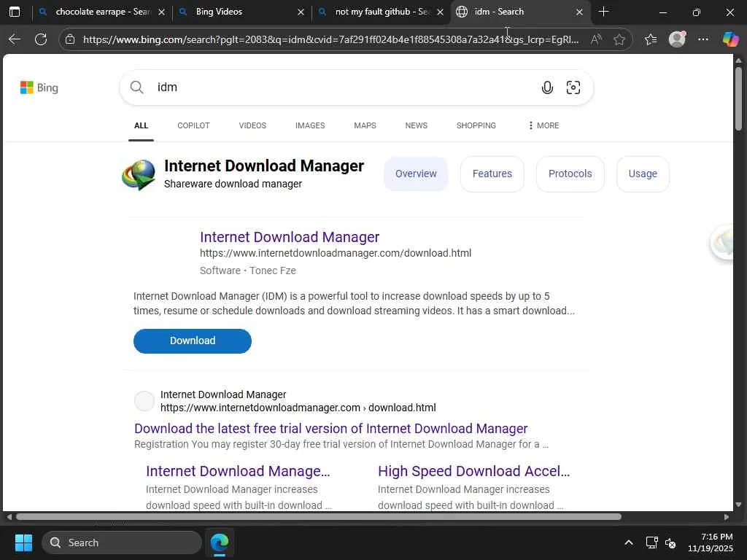This screenshot has height=560, width=747.
Task: Click the scroll up arrow
Action: pyautogui.click(x=738, y=61)
